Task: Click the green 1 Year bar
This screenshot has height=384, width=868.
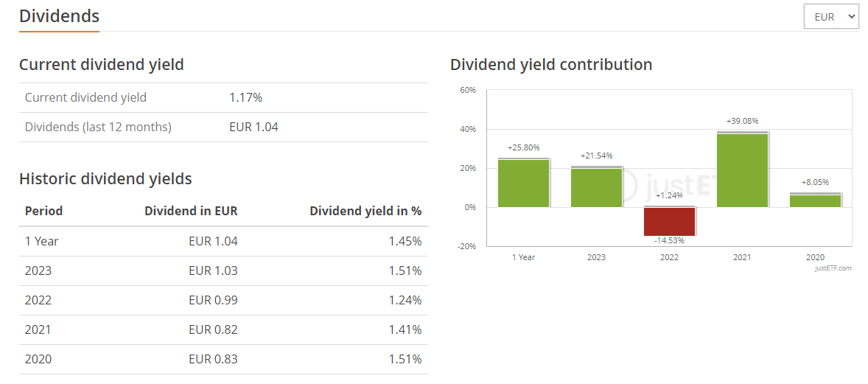Action: click(523, 184)
